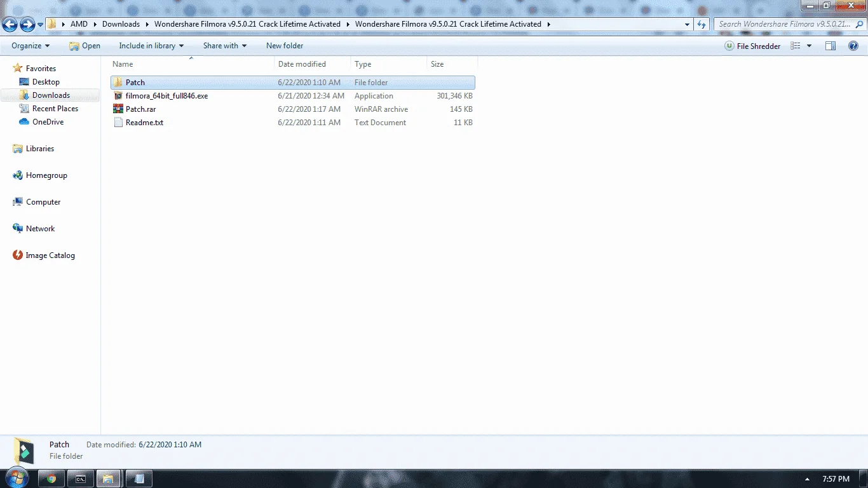868x488 pixels.
Task: Open OneDrive in the navigation pane
Action: (41, 122)
